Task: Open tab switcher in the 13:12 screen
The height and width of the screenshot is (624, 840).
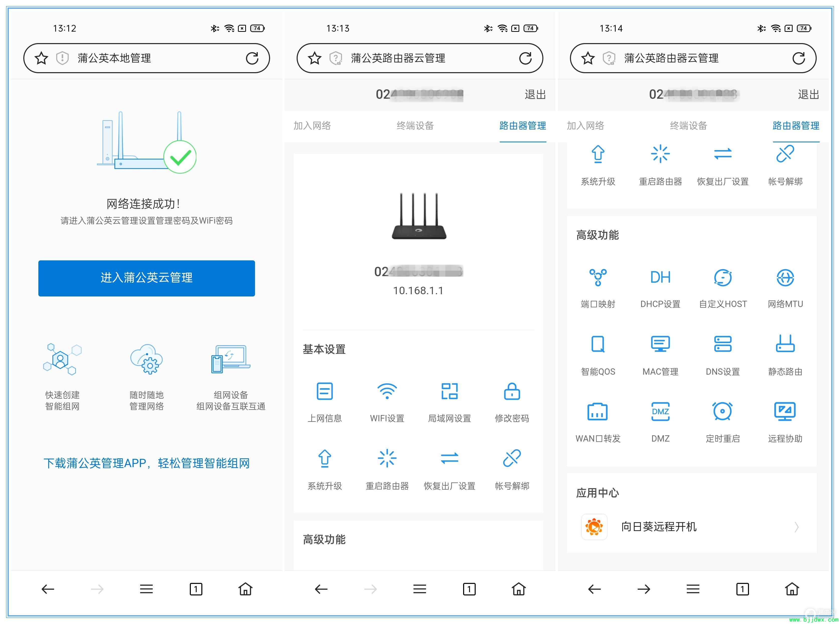Action: 196,589
